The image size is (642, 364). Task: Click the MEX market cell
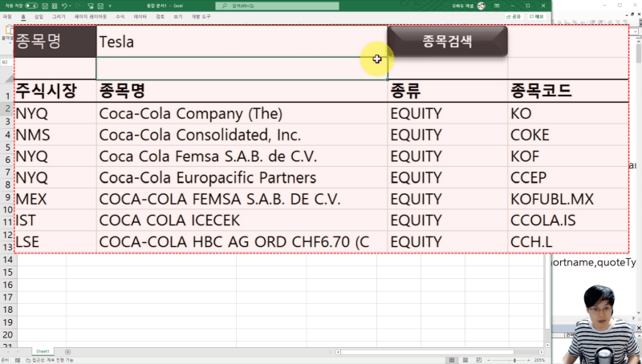pyautogui.click(x=55, y=199)
